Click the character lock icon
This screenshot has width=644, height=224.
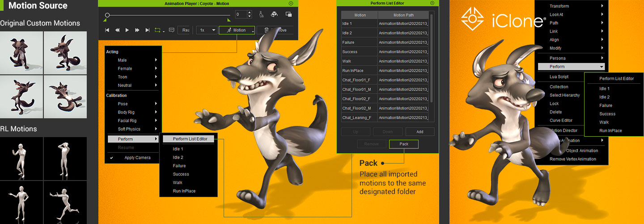click(x=261, y=14)
